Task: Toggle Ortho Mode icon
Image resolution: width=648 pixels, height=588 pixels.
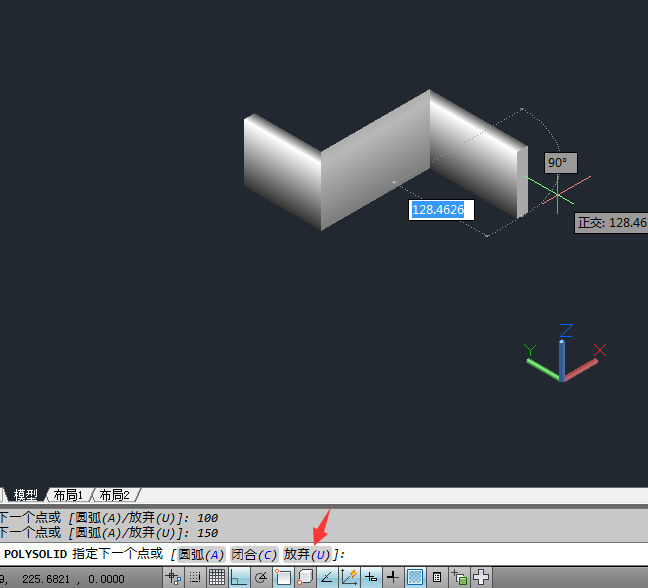Action: (x=239, y=577)
